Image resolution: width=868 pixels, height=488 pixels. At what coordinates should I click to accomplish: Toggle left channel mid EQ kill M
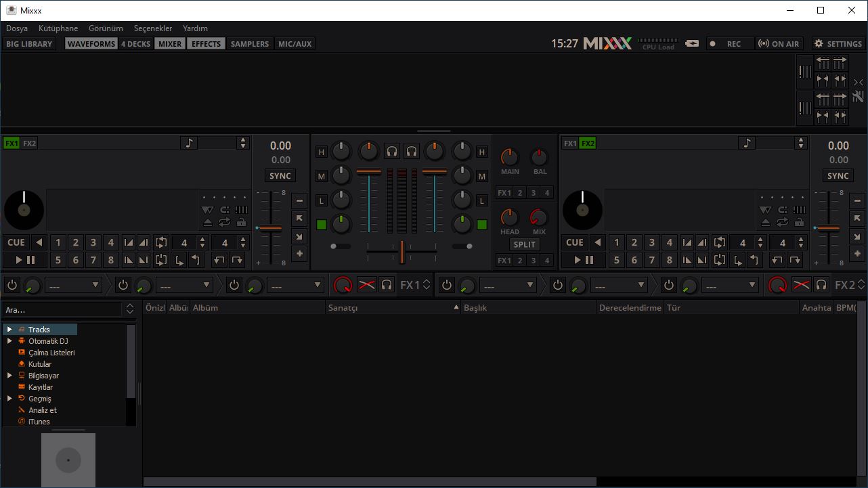click(321, 177)
